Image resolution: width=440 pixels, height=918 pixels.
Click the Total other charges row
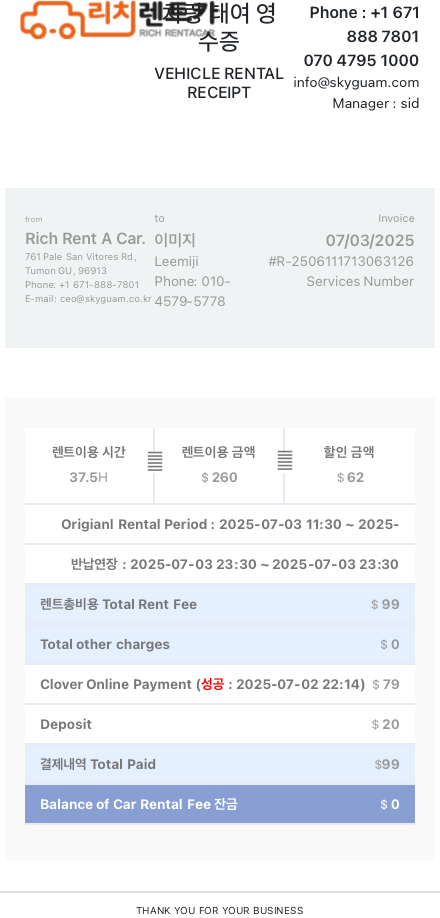click(x=220, y=645)
